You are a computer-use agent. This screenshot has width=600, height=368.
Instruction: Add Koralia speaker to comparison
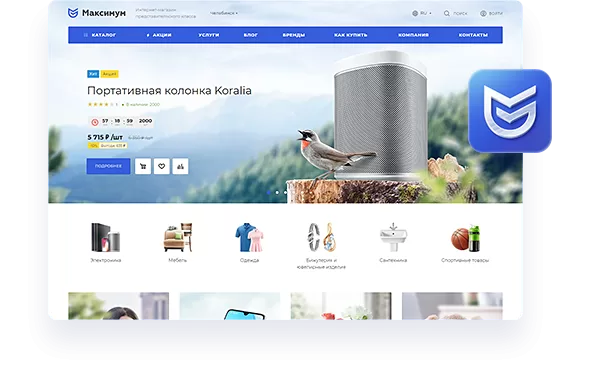[180, 166]
